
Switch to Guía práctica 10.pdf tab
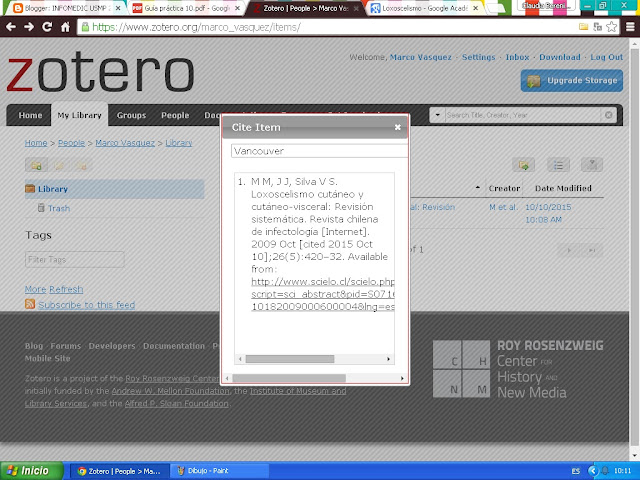(186, 8)
